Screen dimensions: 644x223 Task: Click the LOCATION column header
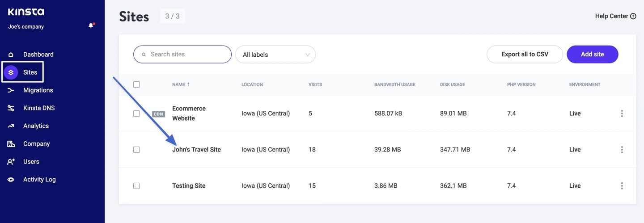click(252, 84)
